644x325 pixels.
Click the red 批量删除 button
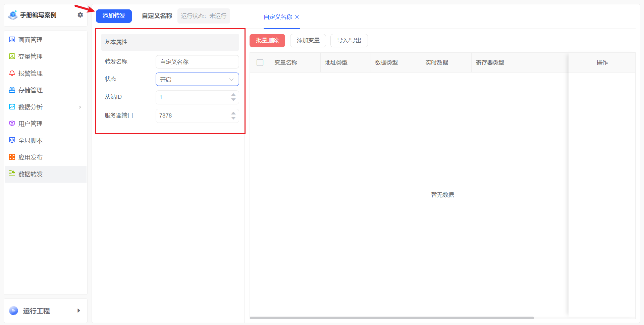[x=267, y=41]
